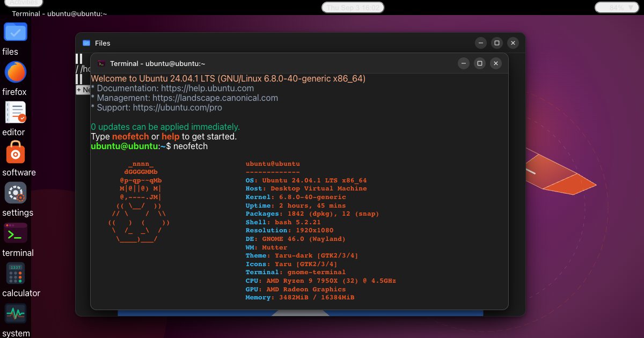Click the 'GPU: AMD Radeon Graphics' line
This screenshot has height=338, width=644.
click(x=296, y=289)
